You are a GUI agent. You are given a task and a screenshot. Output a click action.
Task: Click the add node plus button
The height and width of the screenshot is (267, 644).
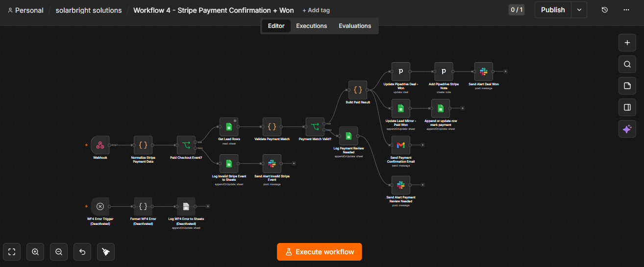coord(627,43)
